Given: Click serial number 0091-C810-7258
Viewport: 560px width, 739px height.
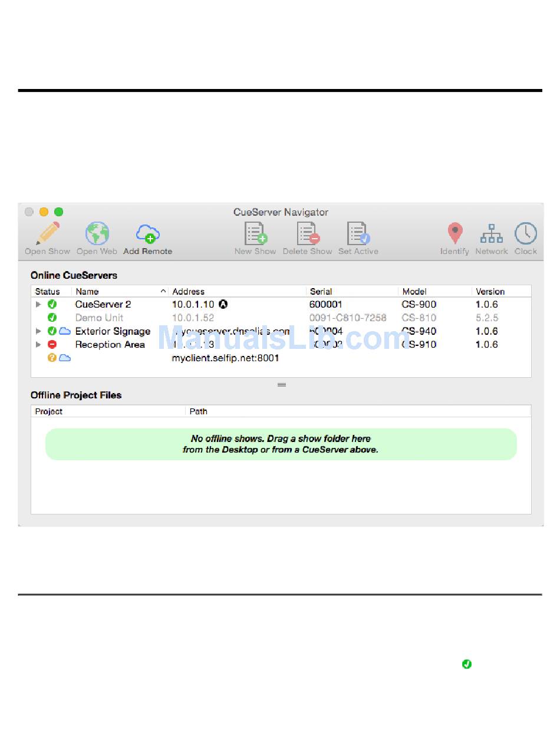Looking at the screenshot, I should (x=348, y=318).
